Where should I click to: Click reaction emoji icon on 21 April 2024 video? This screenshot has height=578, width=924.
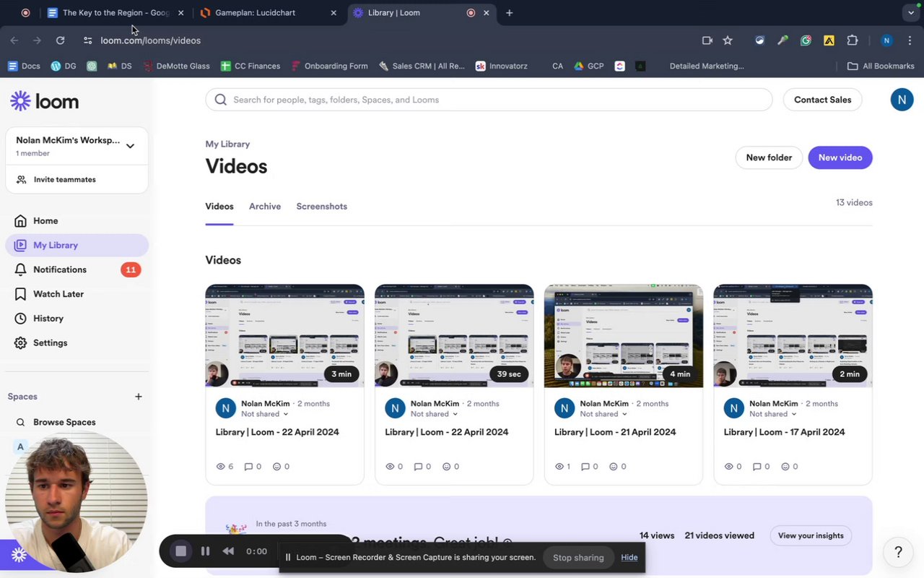(x=614, y=467)
